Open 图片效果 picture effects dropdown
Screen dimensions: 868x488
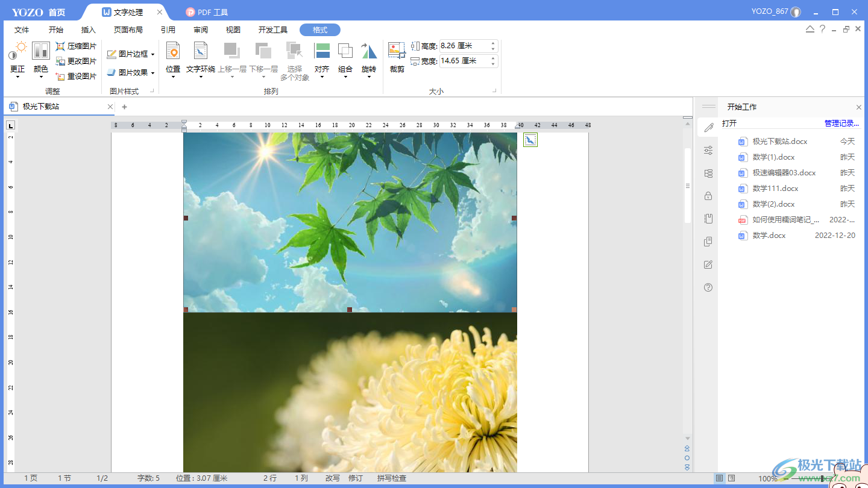tap(131, 72)
